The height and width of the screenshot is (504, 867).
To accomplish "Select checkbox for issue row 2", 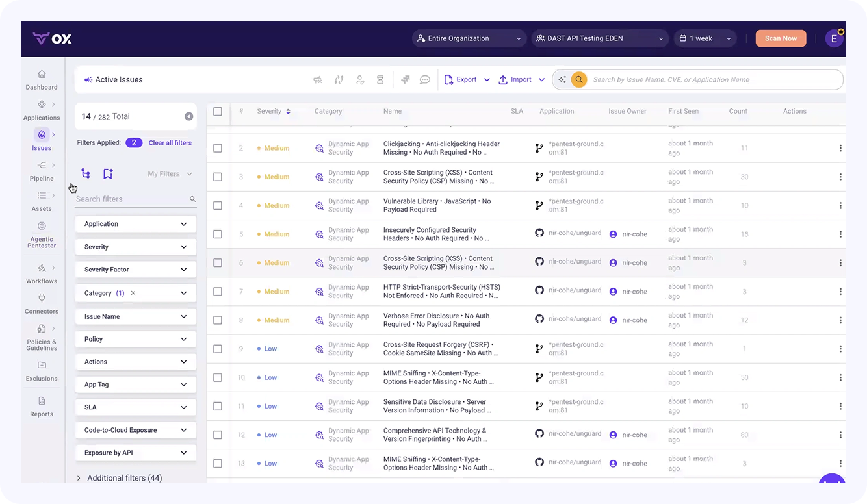I will pyautogui.click(x=218, y=148).
